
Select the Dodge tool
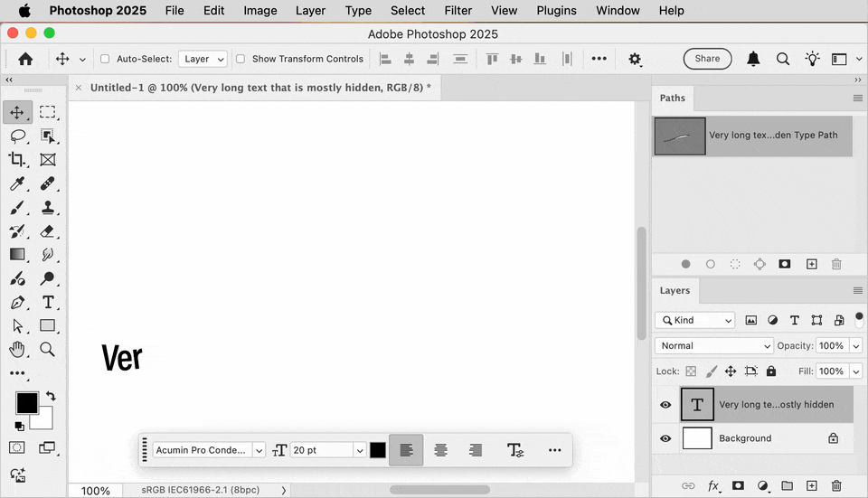(48, 278)
